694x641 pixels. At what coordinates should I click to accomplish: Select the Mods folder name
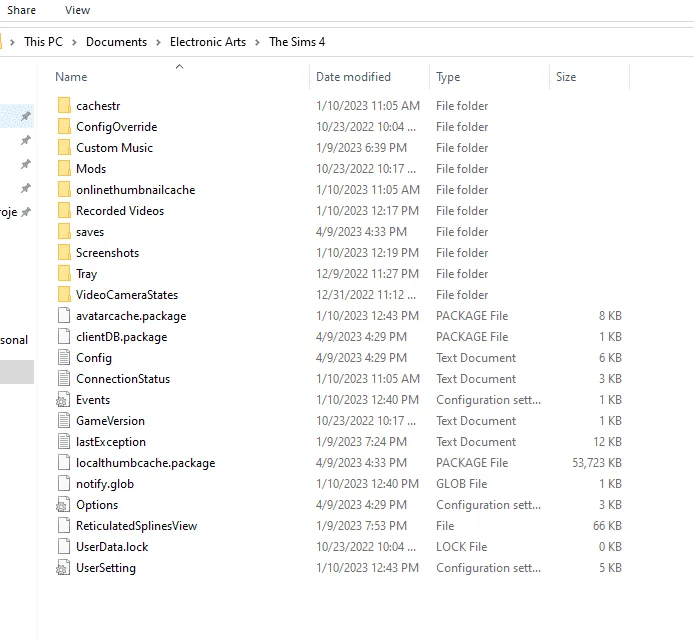click(91, 169)
